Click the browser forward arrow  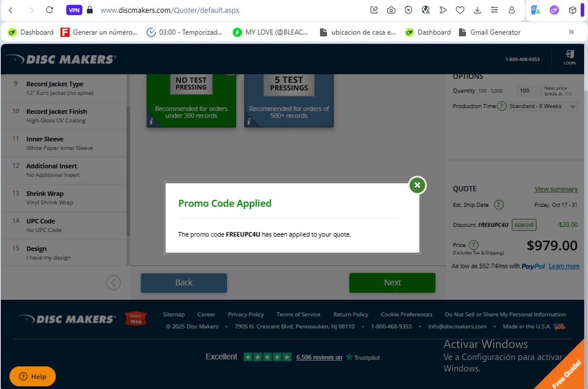31,10
